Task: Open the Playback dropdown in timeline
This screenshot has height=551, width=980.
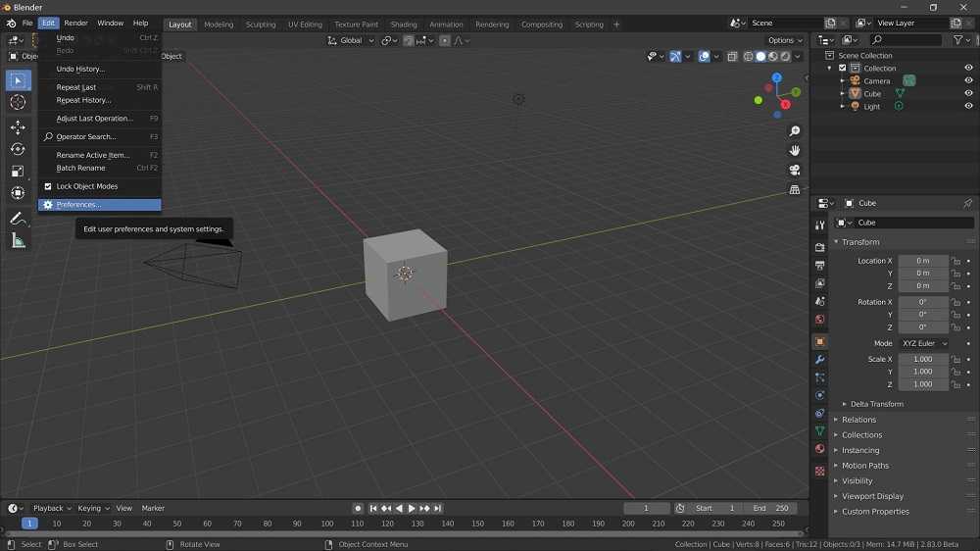Action: [52, 509]
